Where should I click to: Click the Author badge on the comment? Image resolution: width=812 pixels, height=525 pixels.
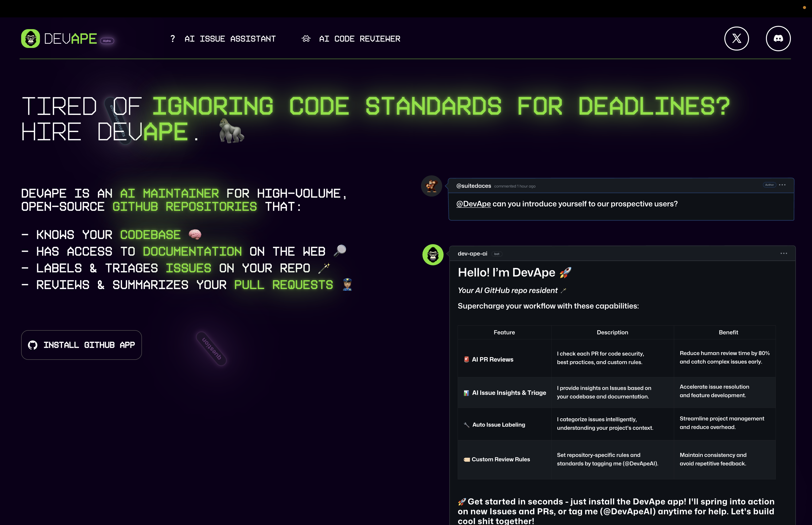click(x=769, y=185)
